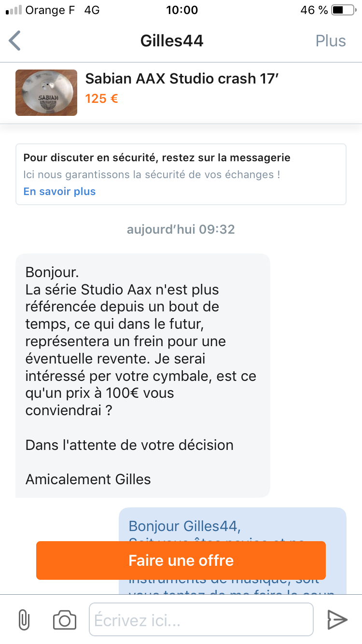The image size is (362, 644).
Task: Select Gilles44's received message bubble
Action: click(x=143, y=376)
